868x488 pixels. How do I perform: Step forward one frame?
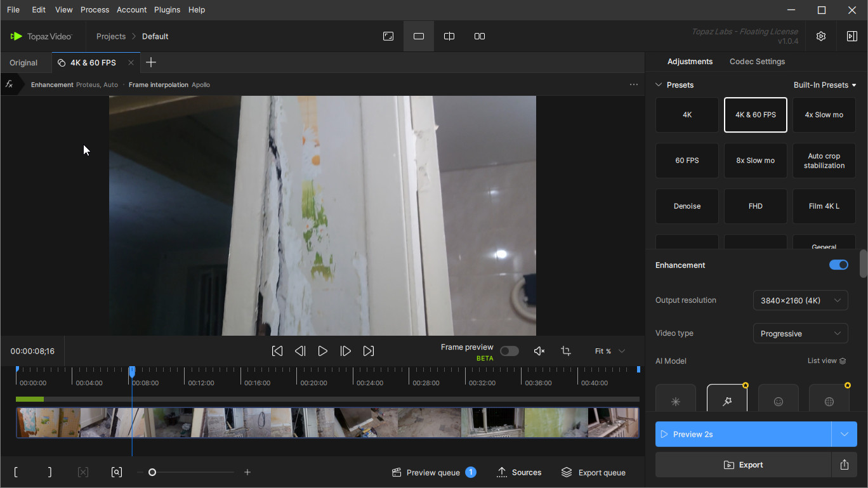[x=346, y=351]
